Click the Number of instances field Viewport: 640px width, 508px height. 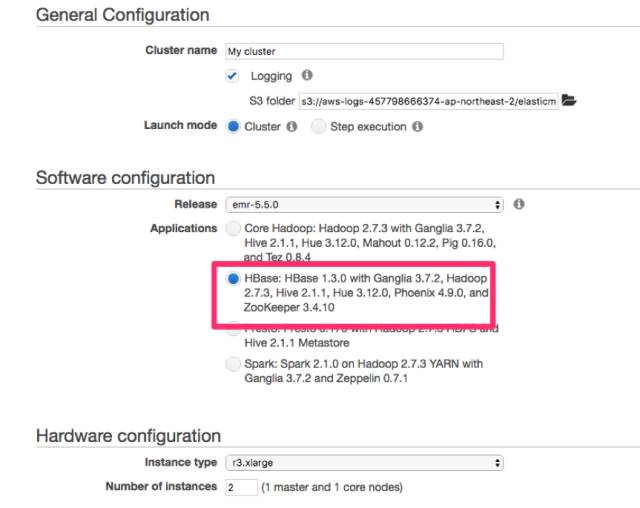(x=241, y=487)
